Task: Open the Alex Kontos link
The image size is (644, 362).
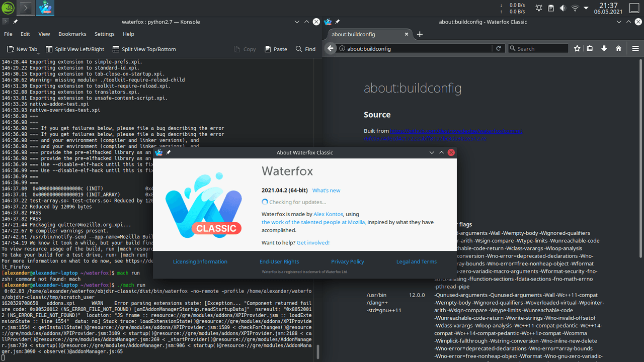Action: pos(329,214)
